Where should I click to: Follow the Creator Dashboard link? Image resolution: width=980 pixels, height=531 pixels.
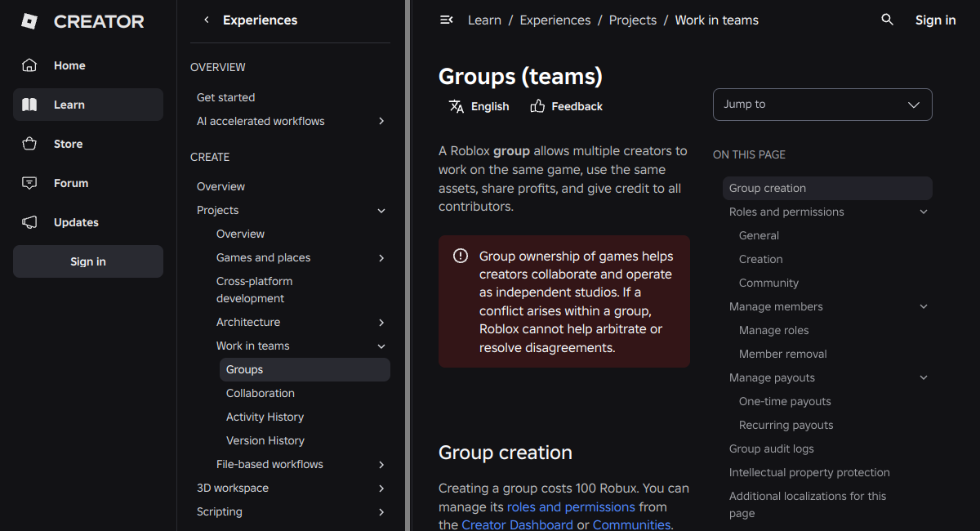[518, 524]
